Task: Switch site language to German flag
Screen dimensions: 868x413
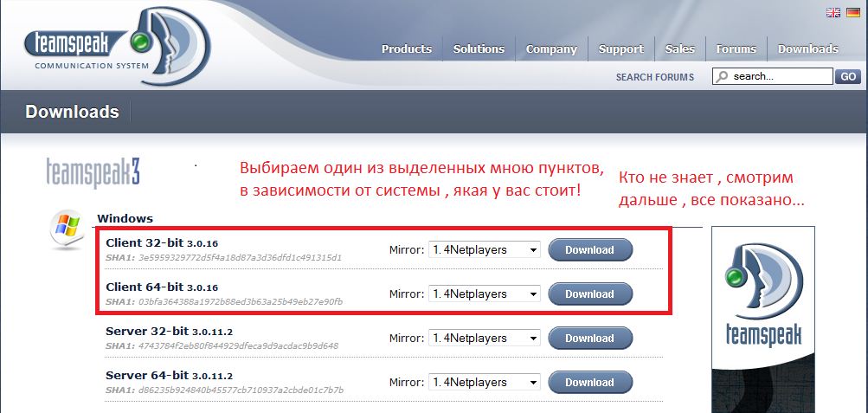Action: [x=852, y=12]
